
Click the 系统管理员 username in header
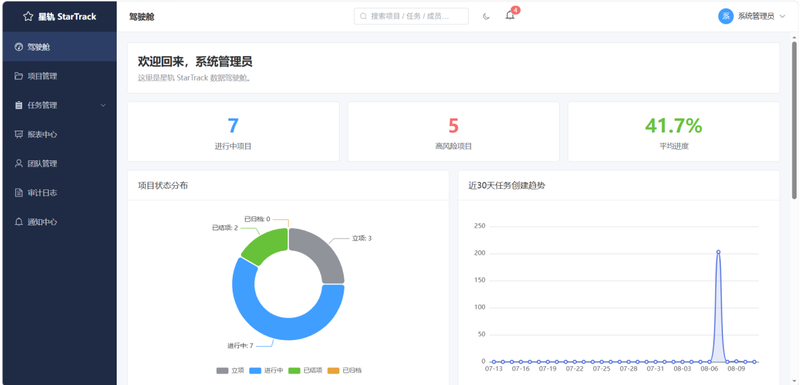point(756,16)
